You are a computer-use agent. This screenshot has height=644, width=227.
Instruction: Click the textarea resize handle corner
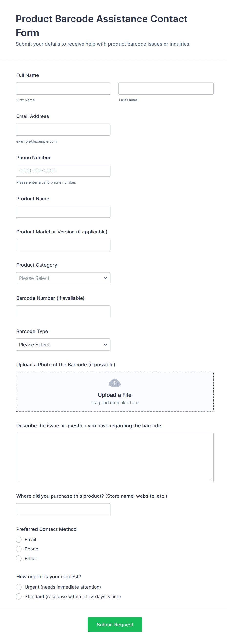(211, 479)
